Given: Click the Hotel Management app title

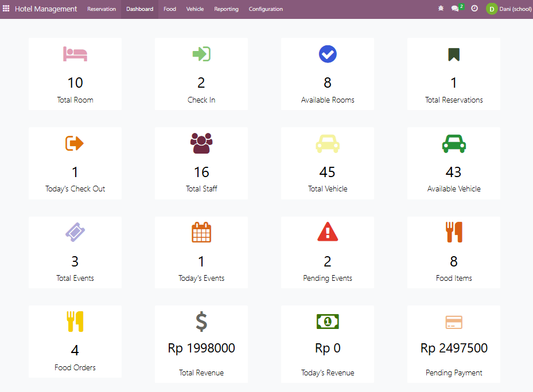Looking at the screenshot, I should (x=46, y=9).
